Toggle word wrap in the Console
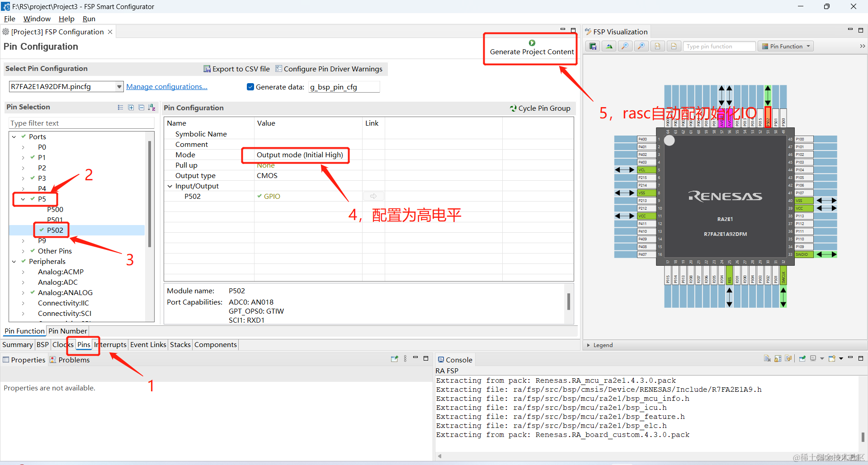The width and height of the screenshot is (868, 465). click(788, 359)
